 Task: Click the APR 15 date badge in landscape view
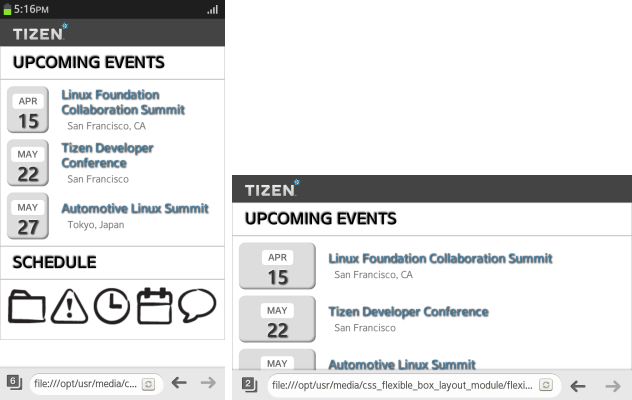(x=277, y=266)
